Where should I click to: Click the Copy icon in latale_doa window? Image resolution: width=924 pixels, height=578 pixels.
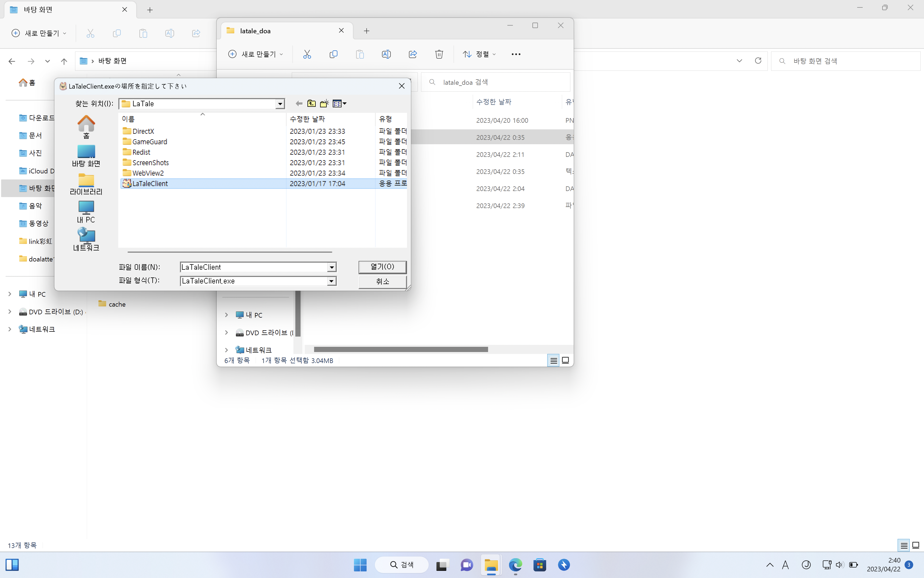point(333,54)
